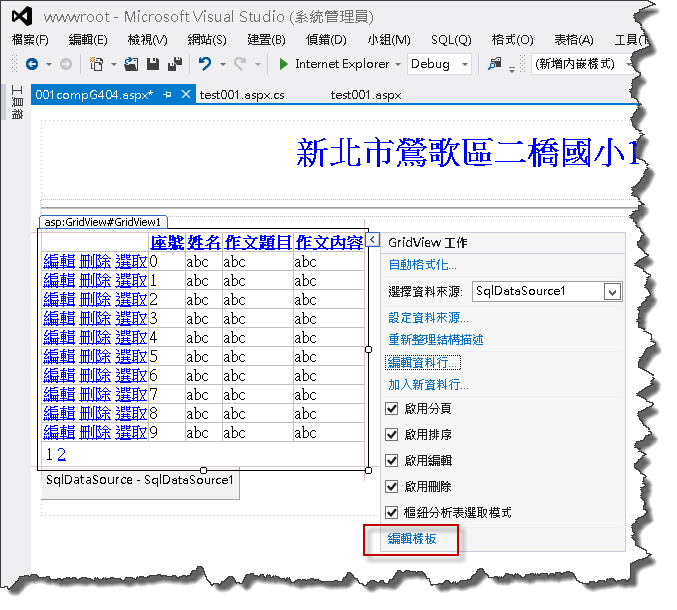The height and width of the screenshot is (610, 677).
Task: Close the 001compG404.aspx tab
Action: [186, 94]
